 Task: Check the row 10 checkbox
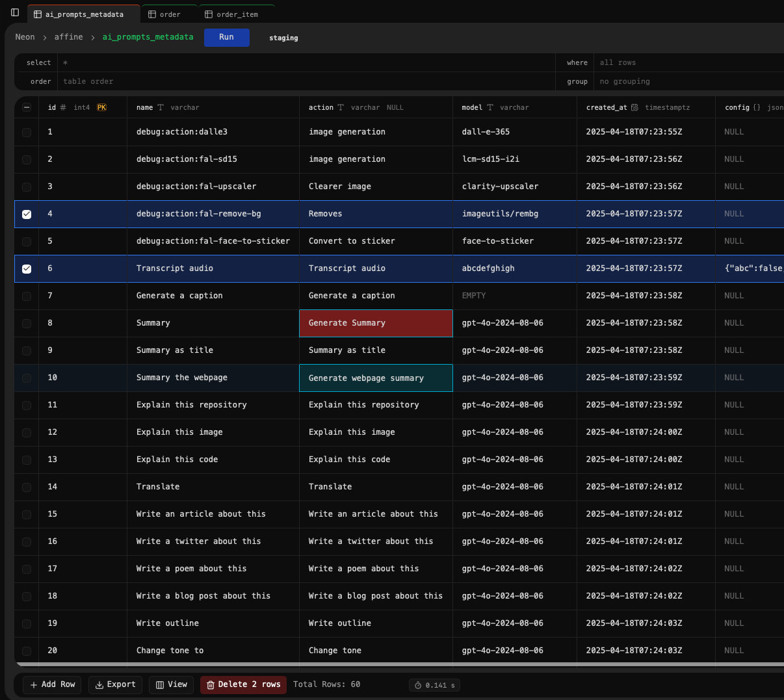[27, 378]
